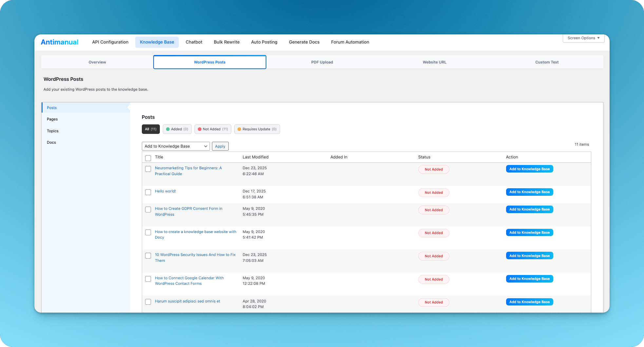644x347 pixels.
Task: Switch to the Website URL tab
Action: point(434,62)
